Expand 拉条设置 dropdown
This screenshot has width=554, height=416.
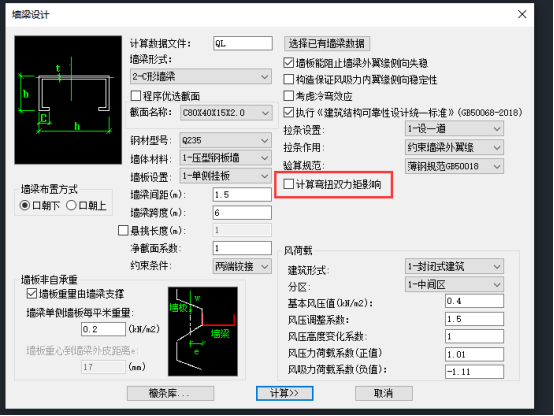coord(454,129)
